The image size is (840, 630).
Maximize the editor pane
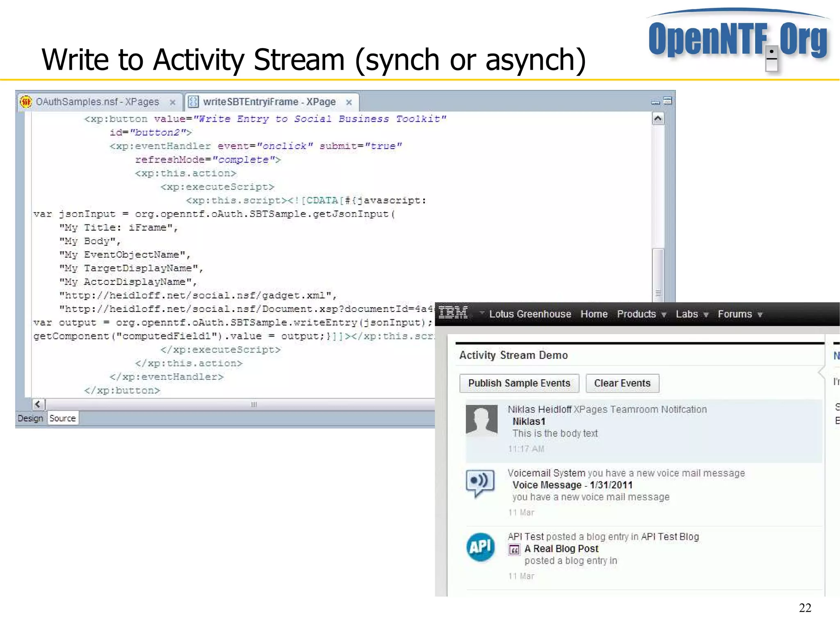pos(668,101)
